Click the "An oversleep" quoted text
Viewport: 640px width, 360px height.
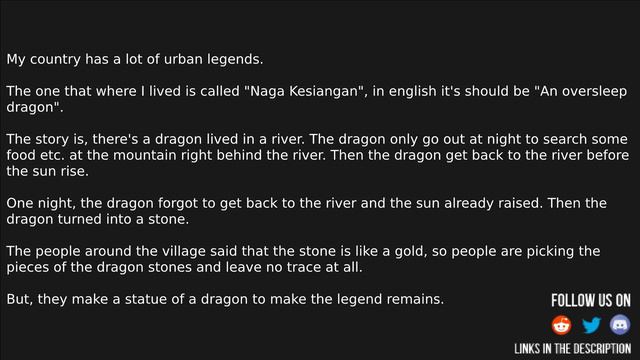(x=580, y=91)
